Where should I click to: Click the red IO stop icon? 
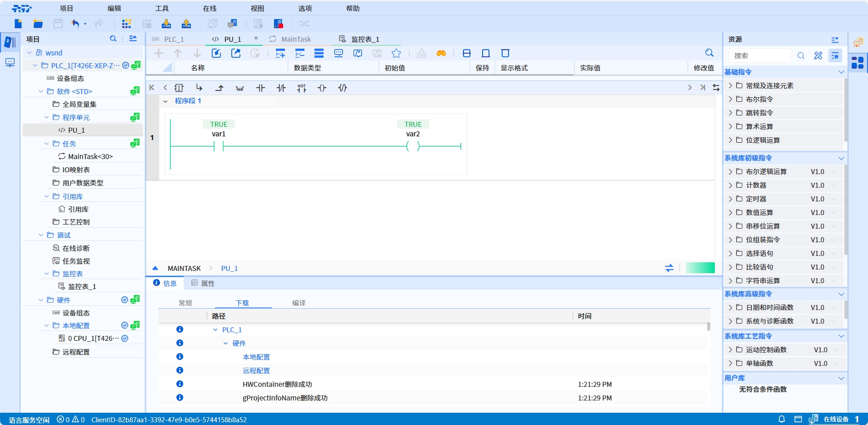pos(279,24)
